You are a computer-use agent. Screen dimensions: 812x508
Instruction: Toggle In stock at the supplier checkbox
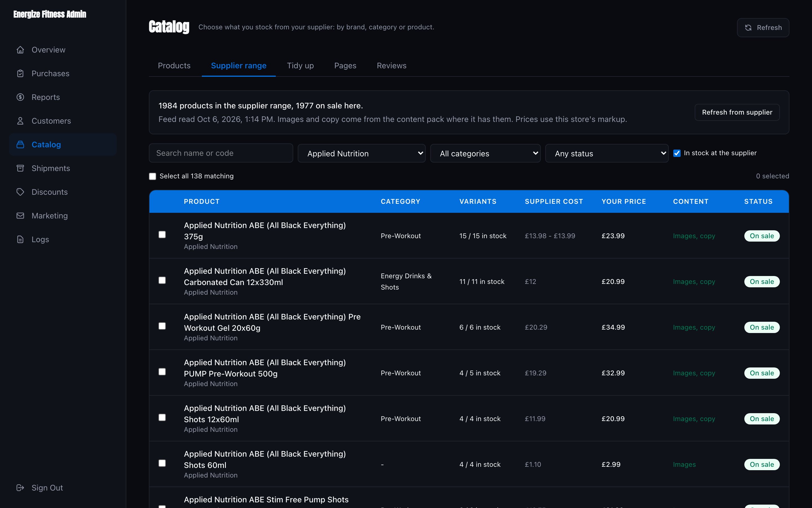pos(677,153)
